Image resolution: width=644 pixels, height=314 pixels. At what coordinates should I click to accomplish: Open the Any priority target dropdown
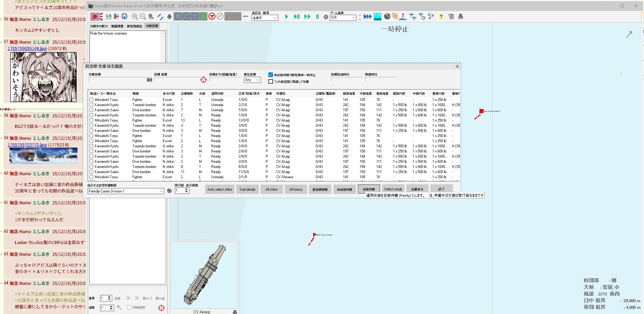tap(258, 80)
